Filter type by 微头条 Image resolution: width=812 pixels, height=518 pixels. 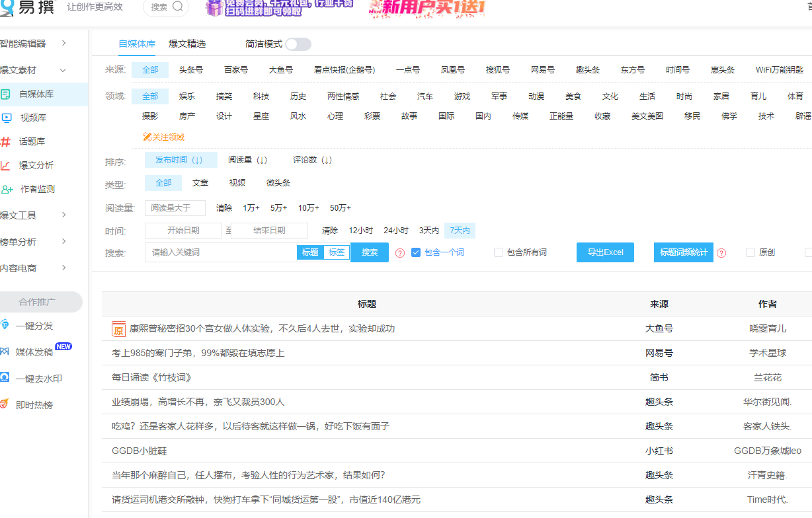(x=278, y=183)
